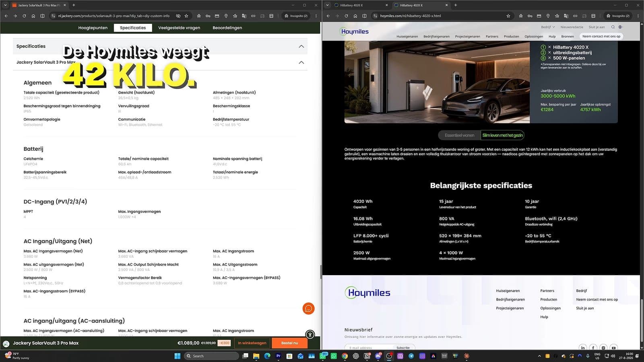Click the Jackery page vertical scrollbar thumb

(320, 272)
